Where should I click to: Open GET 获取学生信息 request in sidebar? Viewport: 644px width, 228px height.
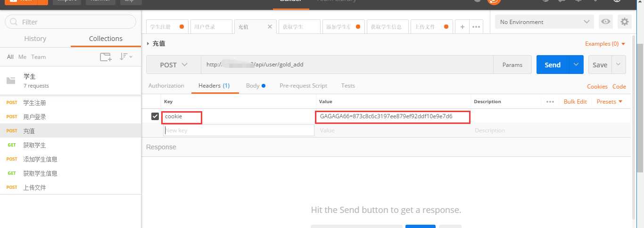pyautogui.click(x=71, y=173)
